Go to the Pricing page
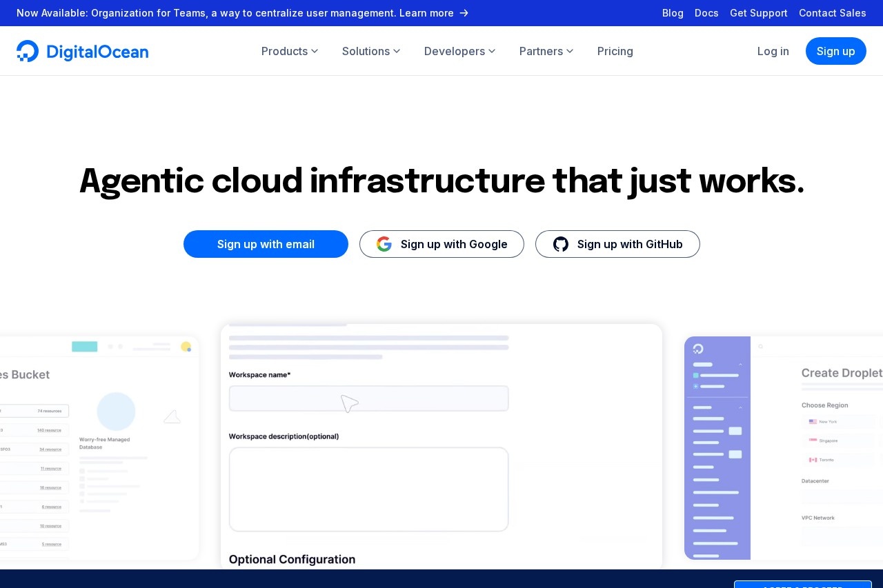The width and height of the screenshot is (883, 588). coord(615,51)
